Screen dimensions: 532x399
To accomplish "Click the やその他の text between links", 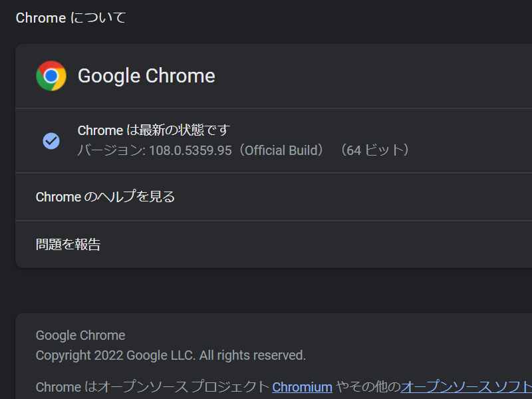I will pos(367,387).
